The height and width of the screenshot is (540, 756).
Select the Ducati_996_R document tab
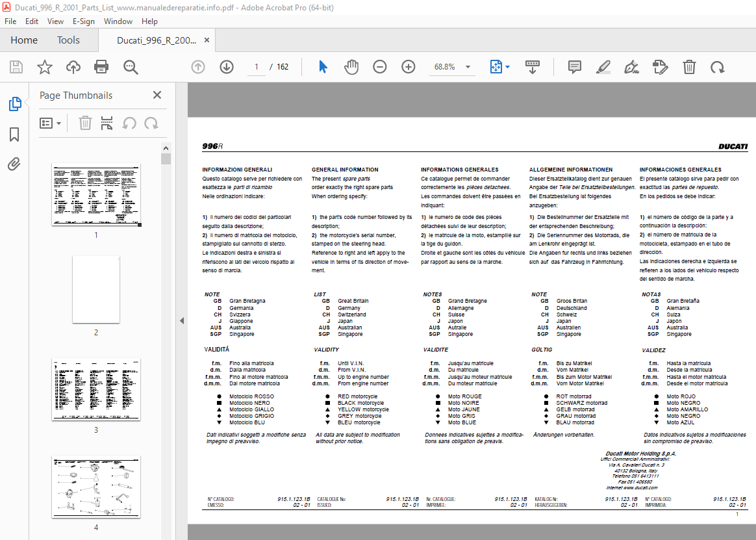(157, 40)
